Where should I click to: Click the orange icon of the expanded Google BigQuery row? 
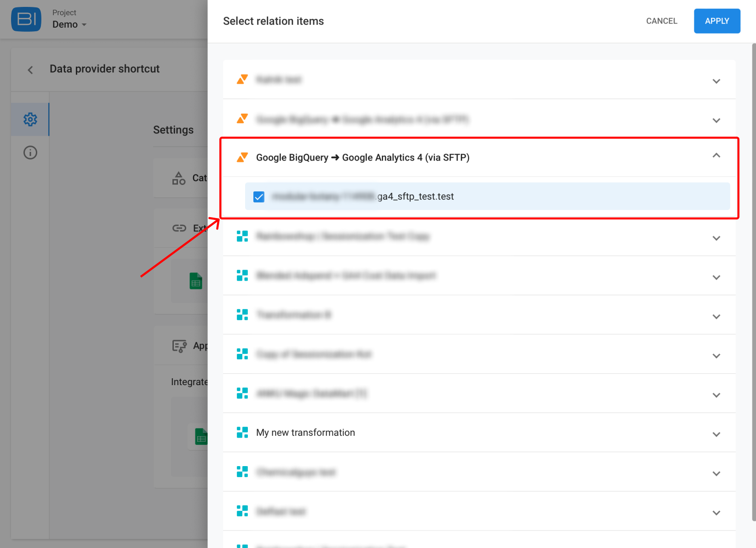[x=242, y=157]
